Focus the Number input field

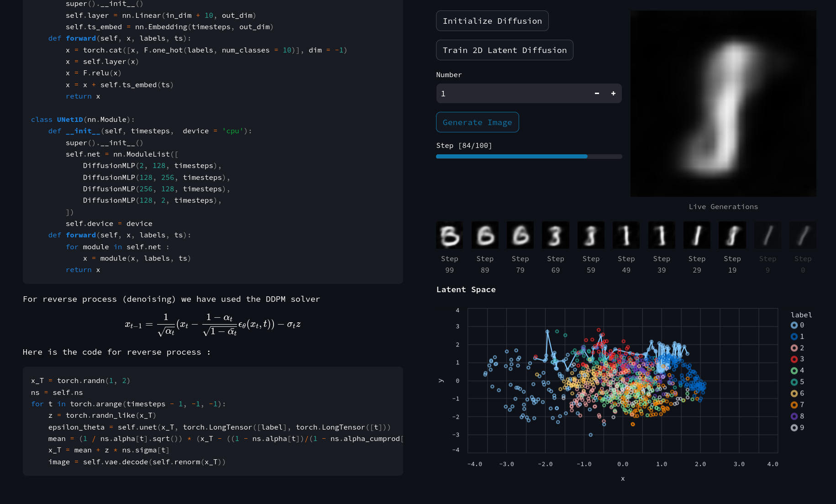pyautogui.click(x=511, y=94)
